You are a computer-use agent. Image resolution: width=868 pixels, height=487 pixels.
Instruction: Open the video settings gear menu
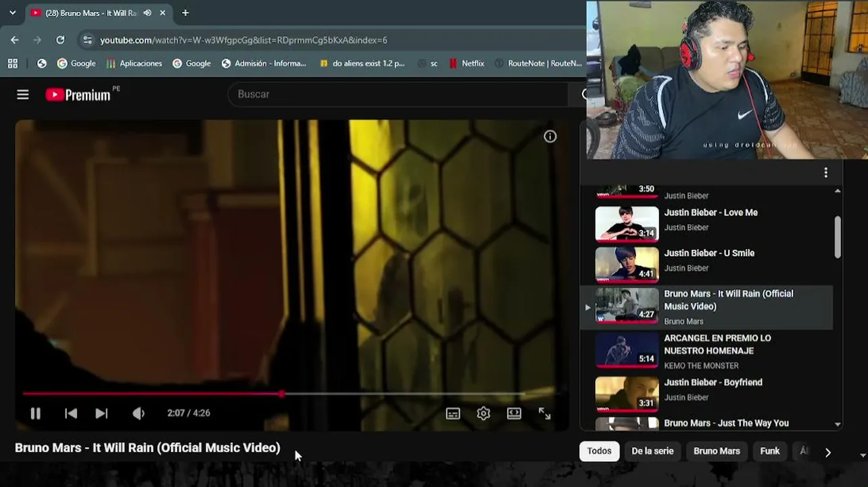(483, 413)
